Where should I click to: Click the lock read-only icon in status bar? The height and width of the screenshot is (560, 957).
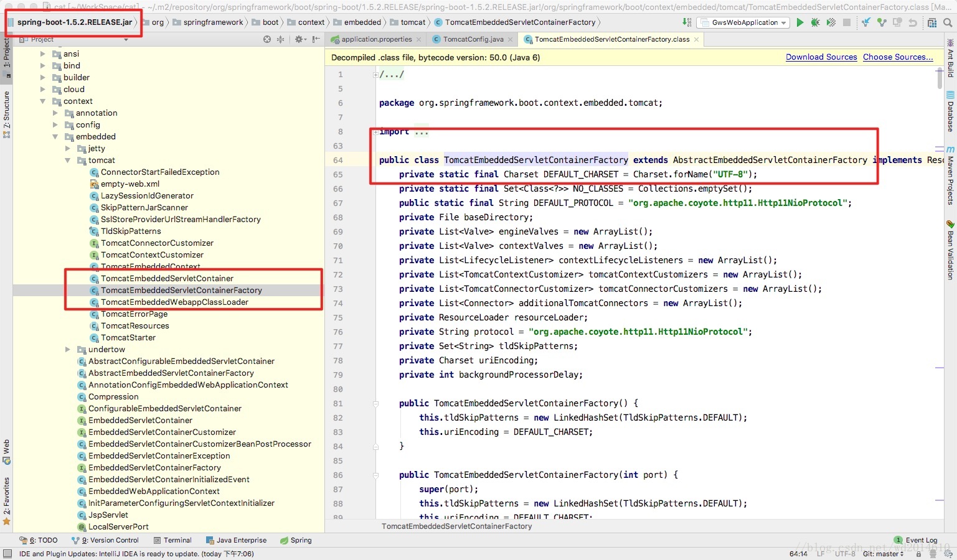tap(918, 554)
